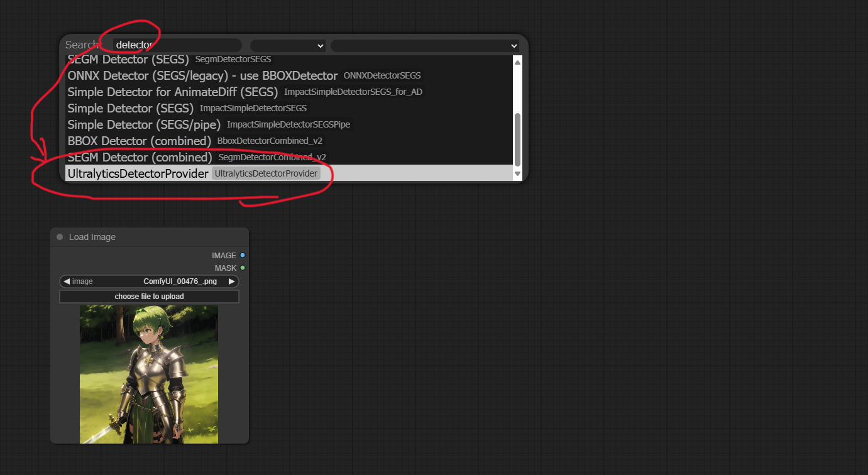Open the first filter dropdown beside search

pos(288,45)
